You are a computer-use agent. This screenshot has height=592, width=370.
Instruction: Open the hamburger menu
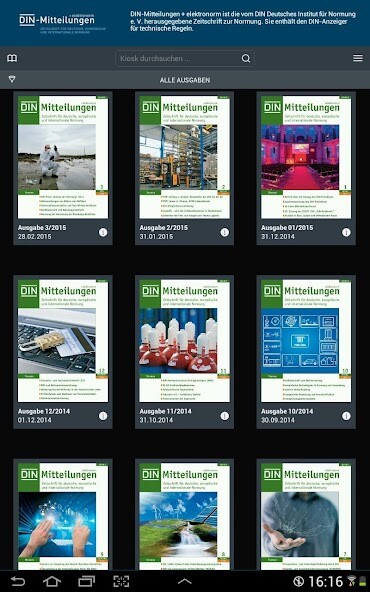coord(358,58)
